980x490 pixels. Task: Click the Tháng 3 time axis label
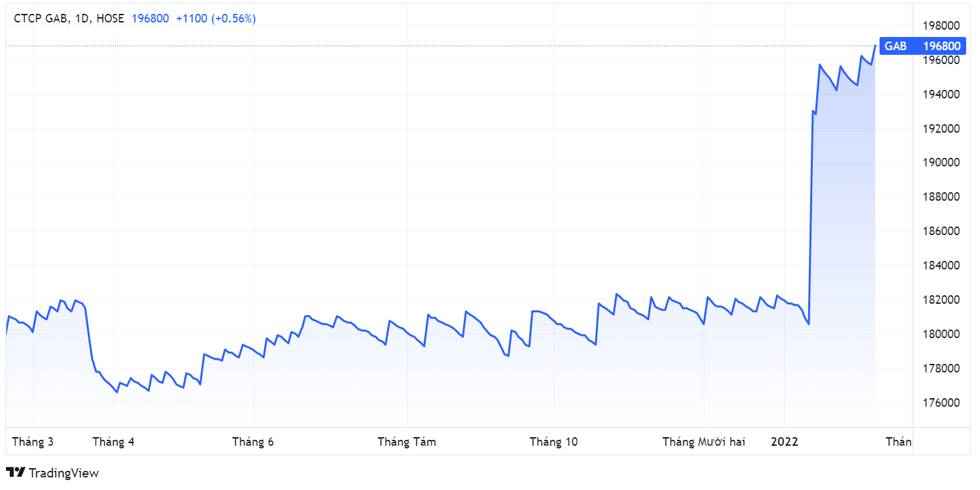pos(33,442)
